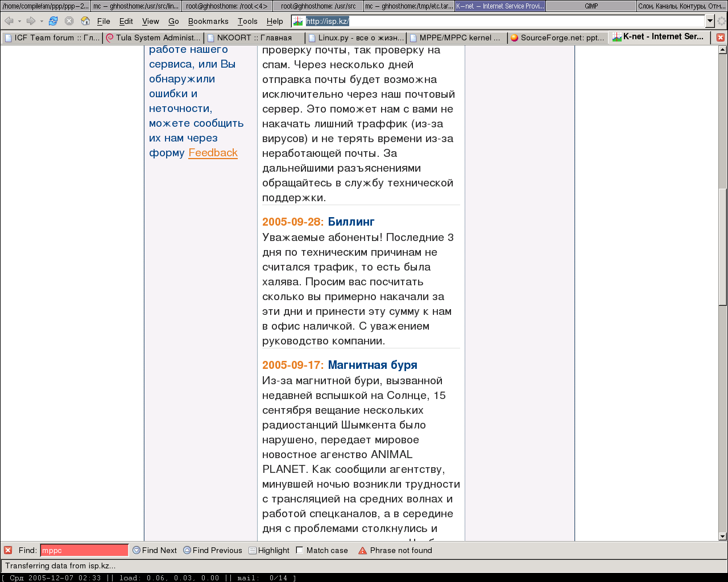Switch to Слои, Каналы, Контуры taskbar window

(x=682, y=6)
